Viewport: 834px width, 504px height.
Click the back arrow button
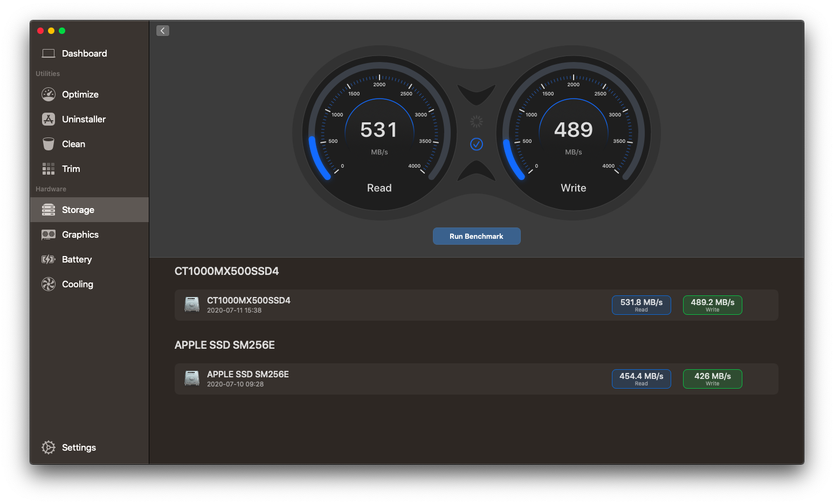(x=163, y=31)
